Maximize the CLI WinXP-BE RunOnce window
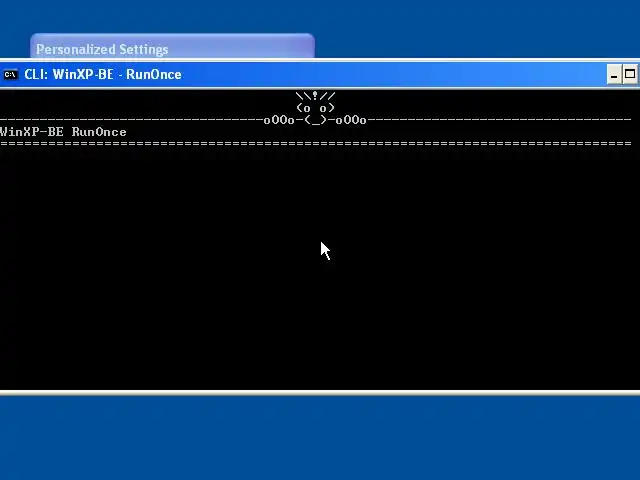Viewport: 640px width, 480px height. coord(630,75)
